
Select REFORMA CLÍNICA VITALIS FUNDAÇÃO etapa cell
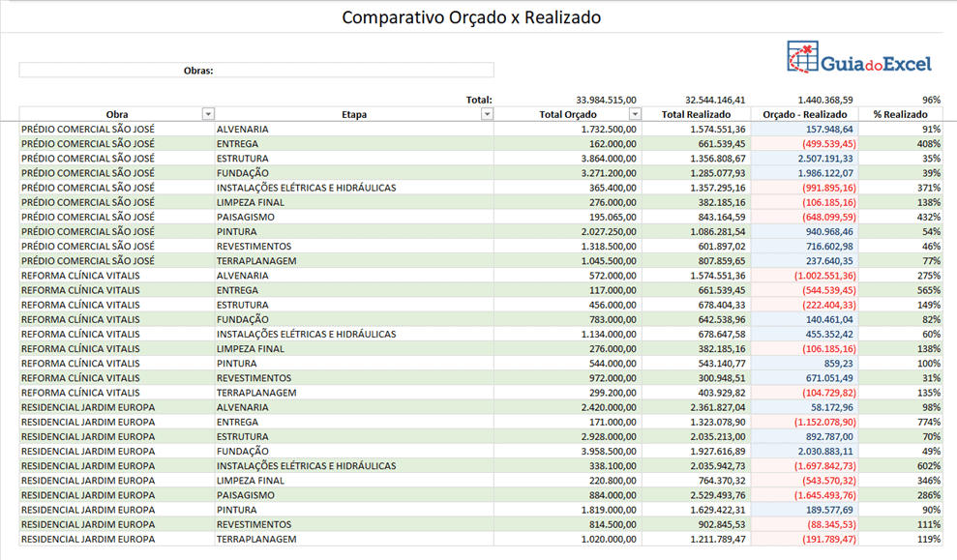pyautogui.click(x=242, y=319)
